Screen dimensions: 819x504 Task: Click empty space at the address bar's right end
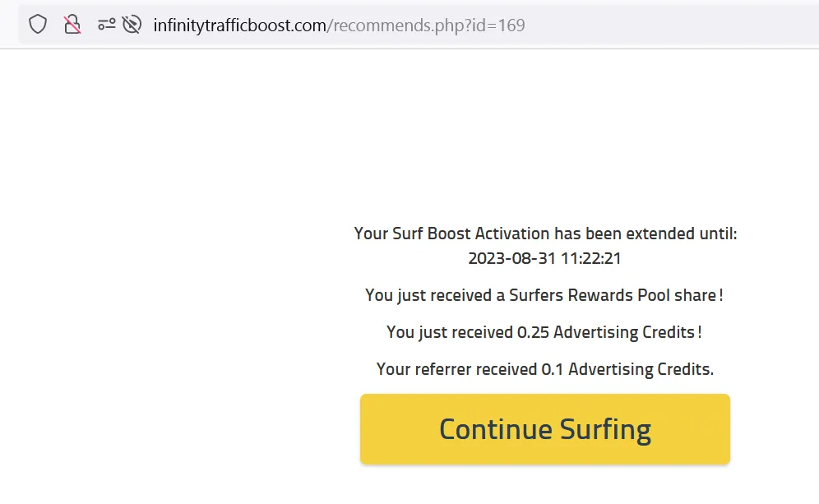[699, 25]
